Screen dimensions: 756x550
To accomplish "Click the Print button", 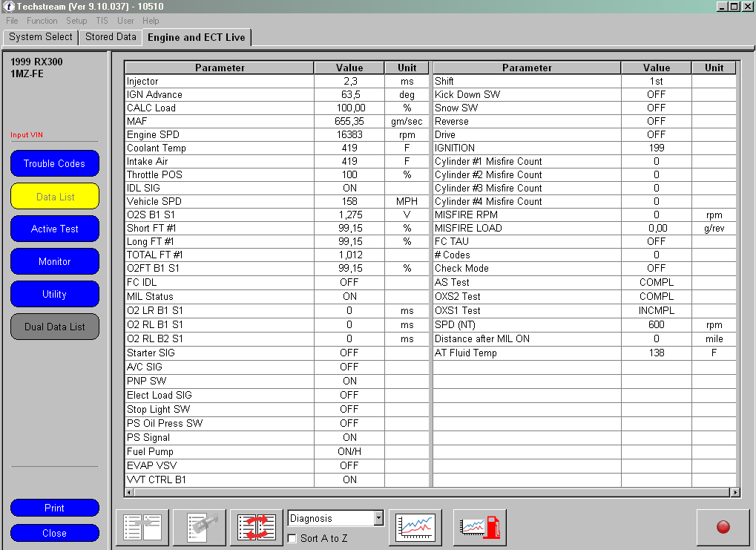I will 54,508.
